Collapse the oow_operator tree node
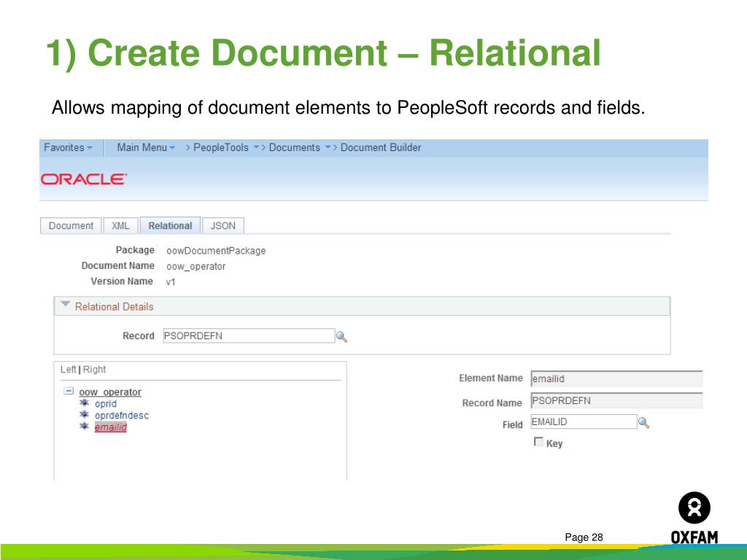The image size is (747, 560). tap(69, 391)
